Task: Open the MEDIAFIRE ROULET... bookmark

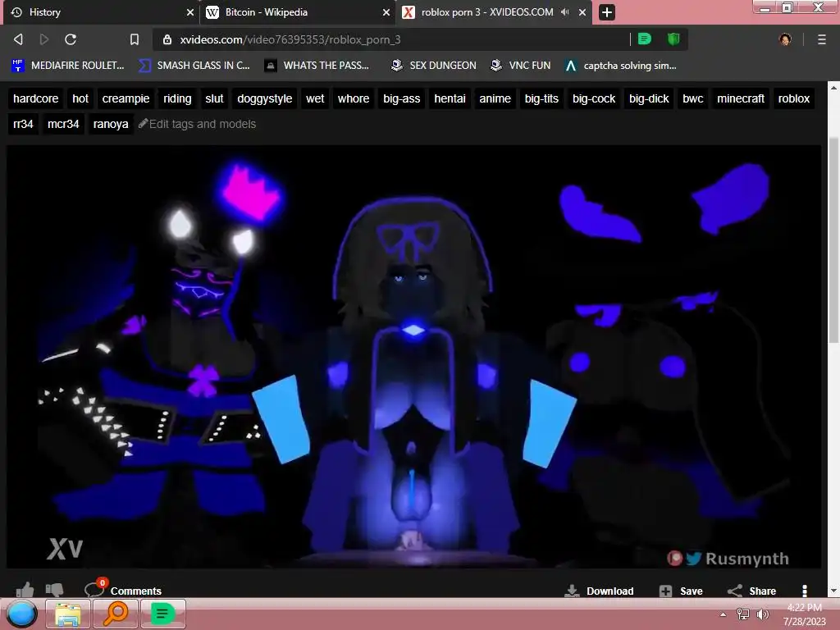Action: click(67, 66)
